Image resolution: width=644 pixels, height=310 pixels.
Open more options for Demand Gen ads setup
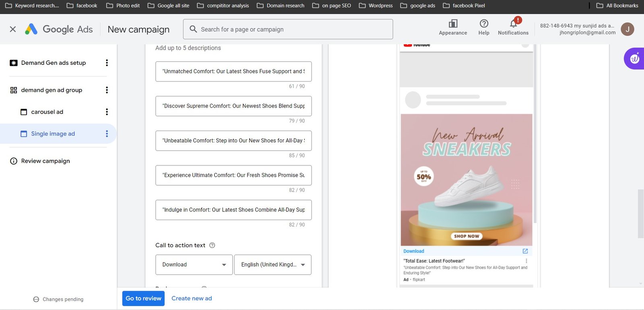pos(107,63)
